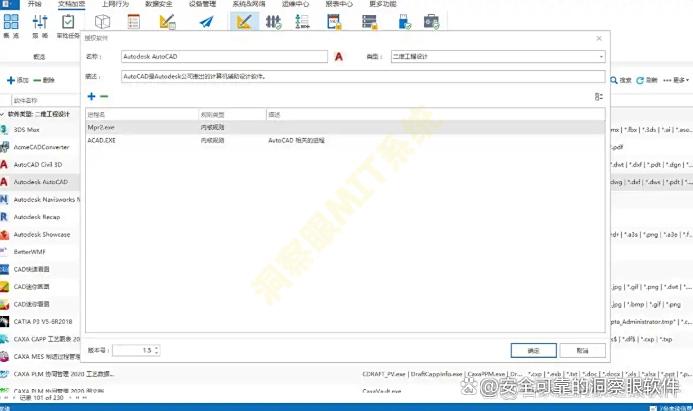This screenshot has width=693, height=411.
Task: Click the list view icon above process table
Action: [x=599, y=96]
